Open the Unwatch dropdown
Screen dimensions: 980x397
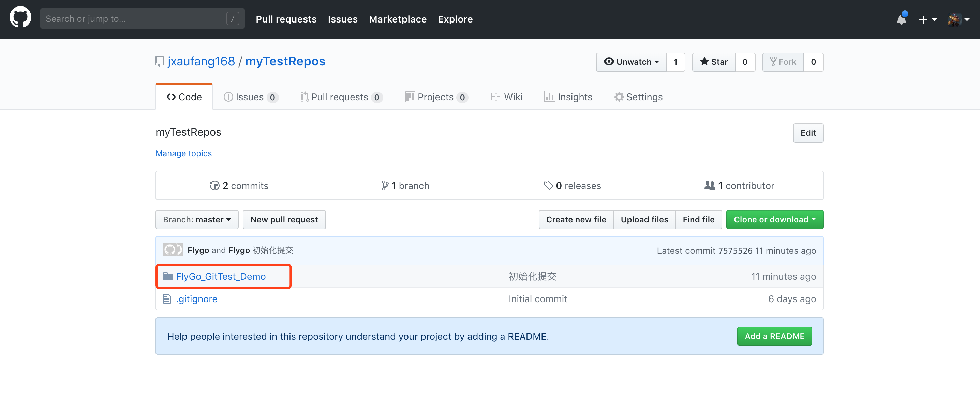coord(631,62)
